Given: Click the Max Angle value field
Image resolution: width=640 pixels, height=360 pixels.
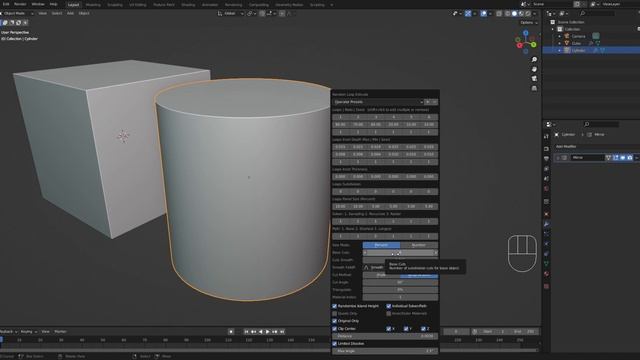Looking at the screenshot, I should 384,351.
